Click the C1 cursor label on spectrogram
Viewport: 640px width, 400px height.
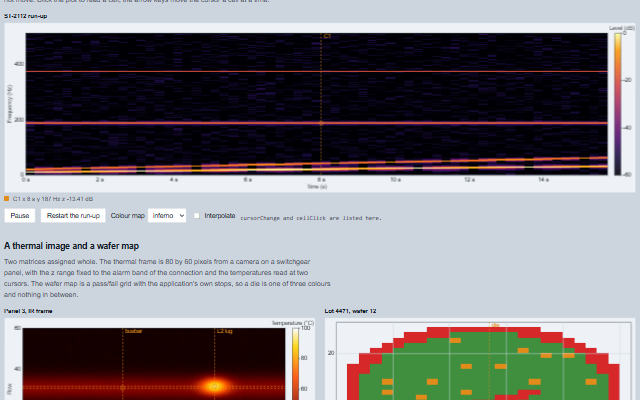click(x=327, y=36)
